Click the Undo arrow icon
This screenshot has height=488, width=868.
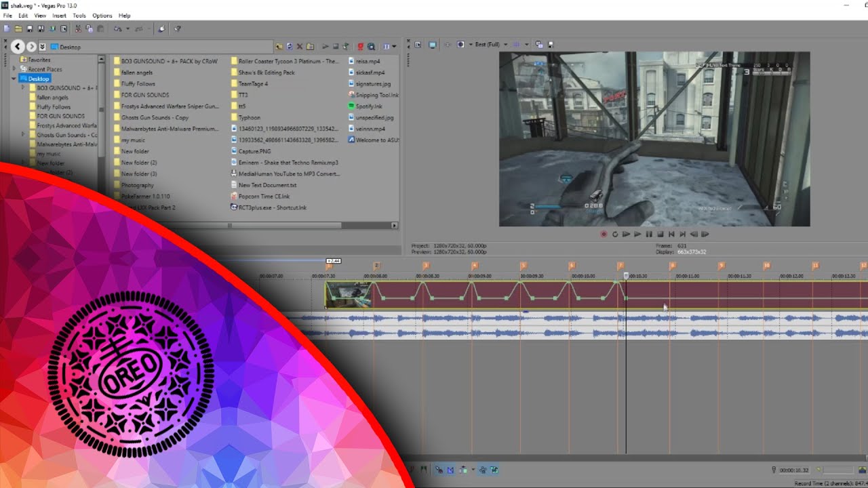point(117,28)
